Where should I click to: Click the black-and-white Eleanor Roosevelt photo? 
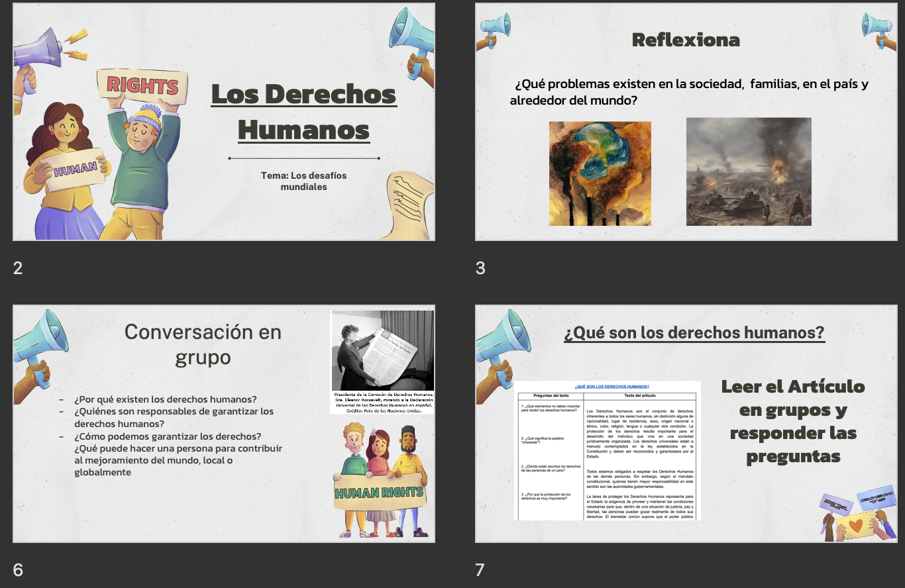click(x=382, y=350)
